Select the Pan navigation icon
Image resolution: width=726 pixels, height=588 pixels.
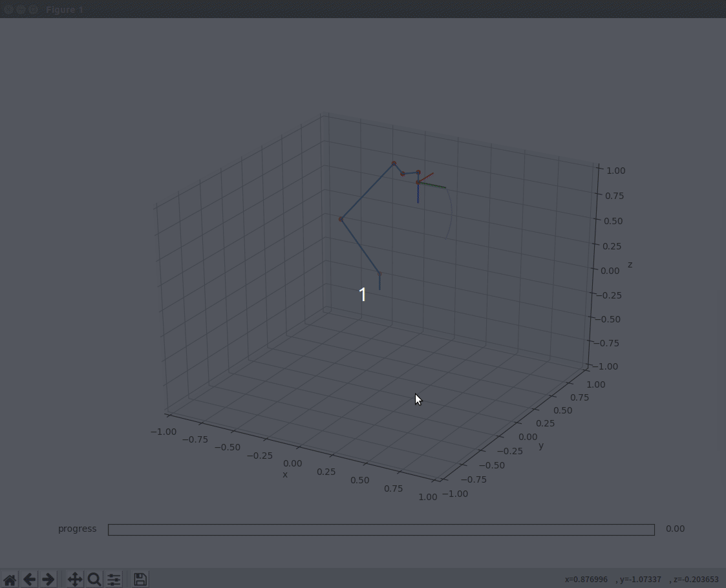coord(74,579)
